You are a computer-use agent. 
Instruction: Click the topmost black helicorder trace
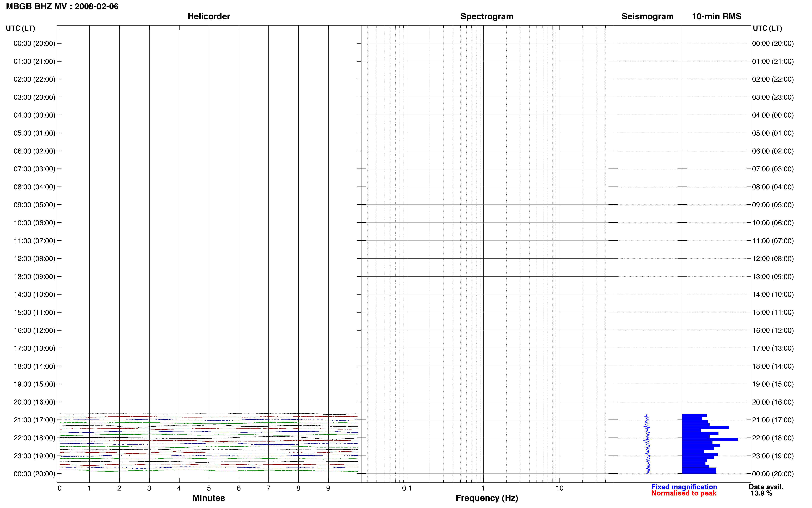click(208, 414)
